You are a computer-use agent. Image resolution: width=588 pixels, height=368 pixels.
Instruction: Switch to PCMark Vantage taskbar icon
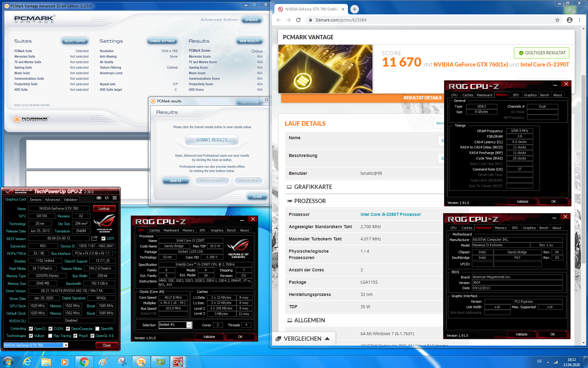click(141, 362)
